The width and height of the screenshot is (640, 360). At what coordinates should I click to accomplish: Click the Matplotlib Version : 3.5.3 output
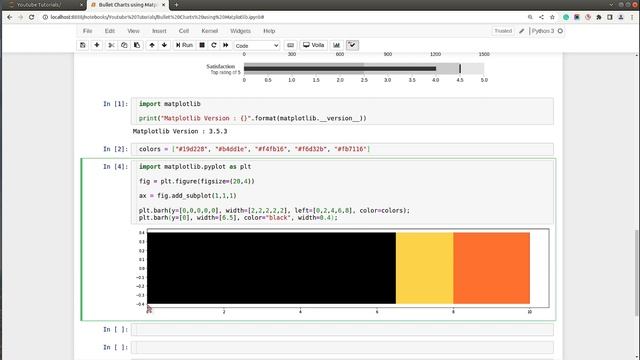click(180, 131)
